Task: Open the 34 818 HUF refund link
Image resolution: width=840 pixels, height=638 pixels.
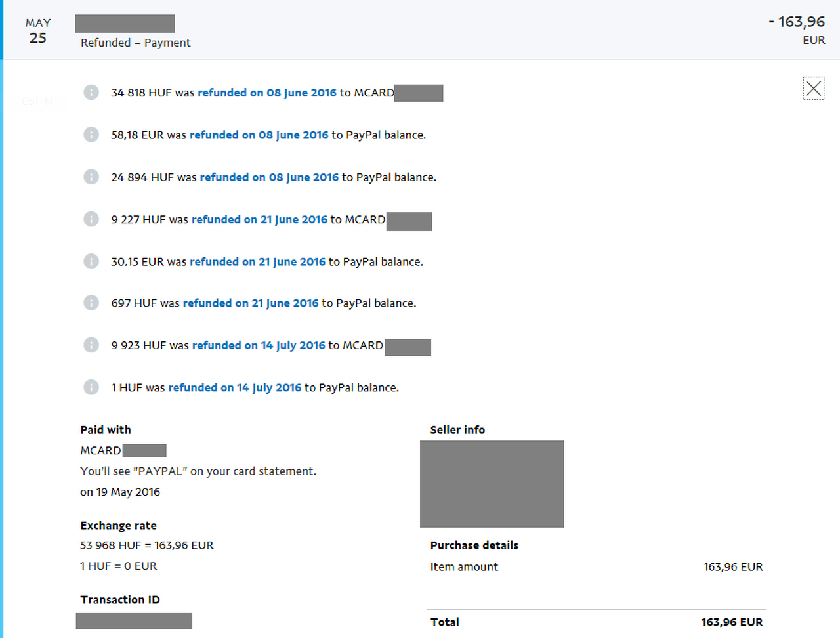Action: [266, 93]
